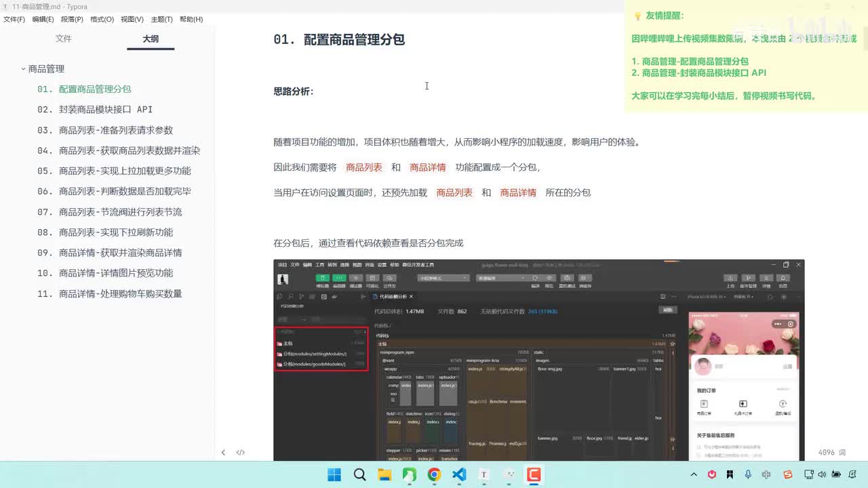Jump to 09. 商品详情-获取并渲染商品详情
The image size is (868, 488).
point(110,252)
